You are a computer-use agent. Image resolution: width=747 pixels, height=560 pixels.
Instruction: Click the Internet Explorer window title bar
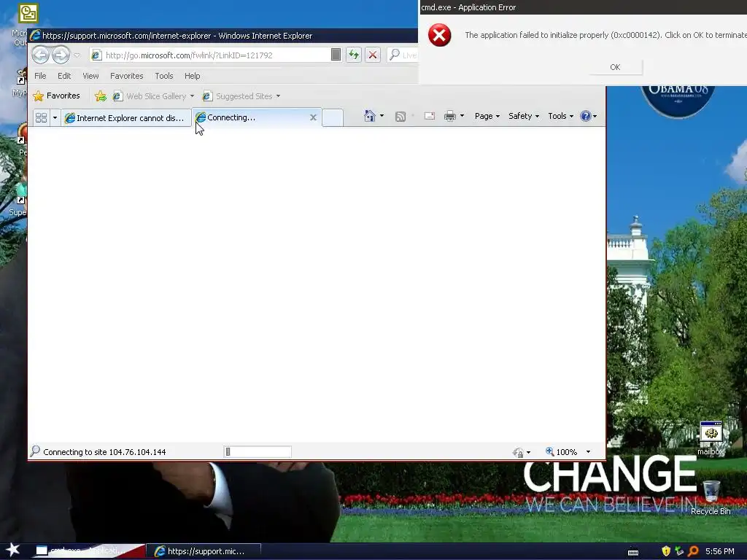click(222, 36)
